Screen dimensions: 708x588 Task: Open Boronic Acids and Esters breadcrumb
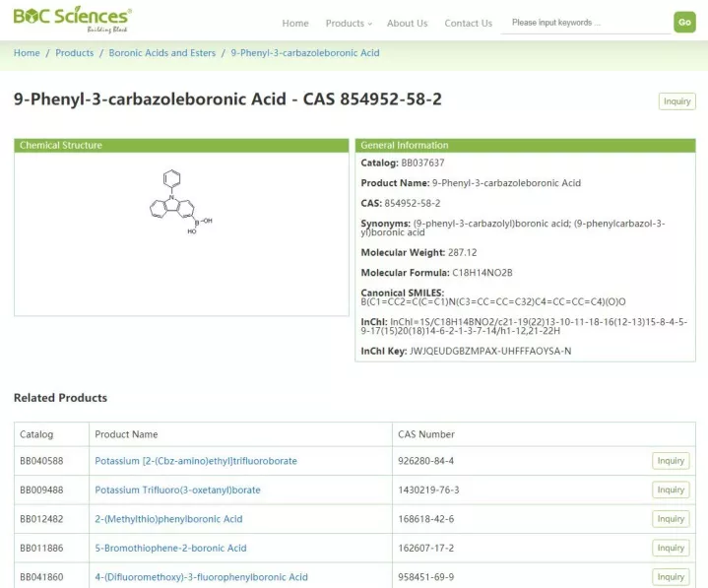coord(162,53)
